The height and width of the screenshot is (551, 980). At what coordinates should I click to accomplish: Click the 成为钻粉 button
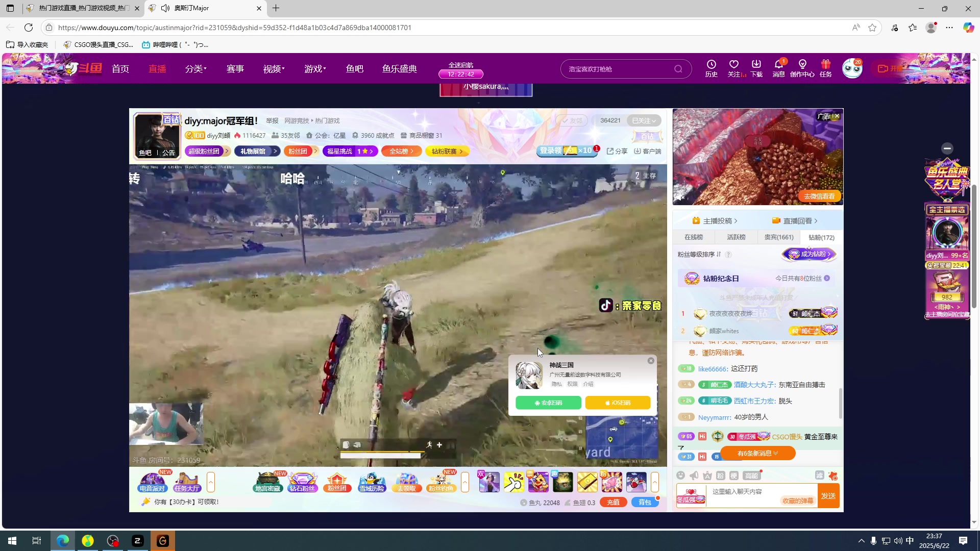click(x=809, y=254)
